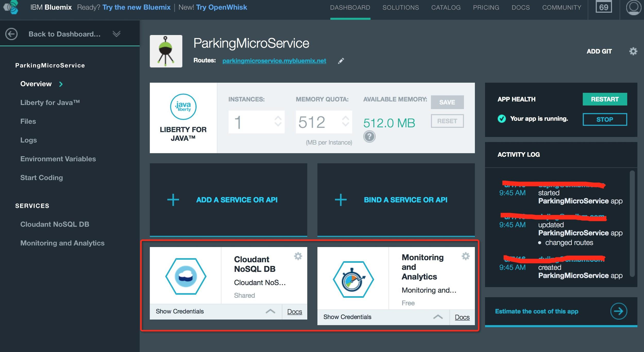
Task: Click the Monitoring and Analytics card title
Action: [x=422, y=267]
